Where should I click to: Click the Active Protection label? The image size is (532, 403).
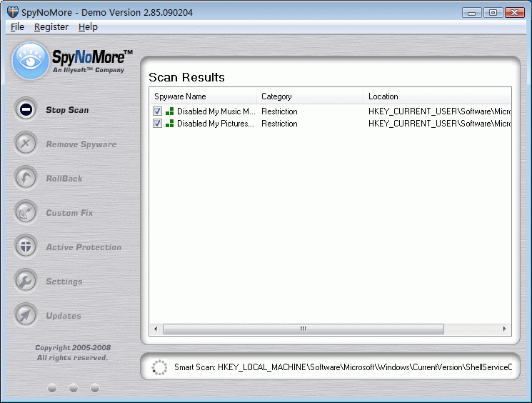84,247
